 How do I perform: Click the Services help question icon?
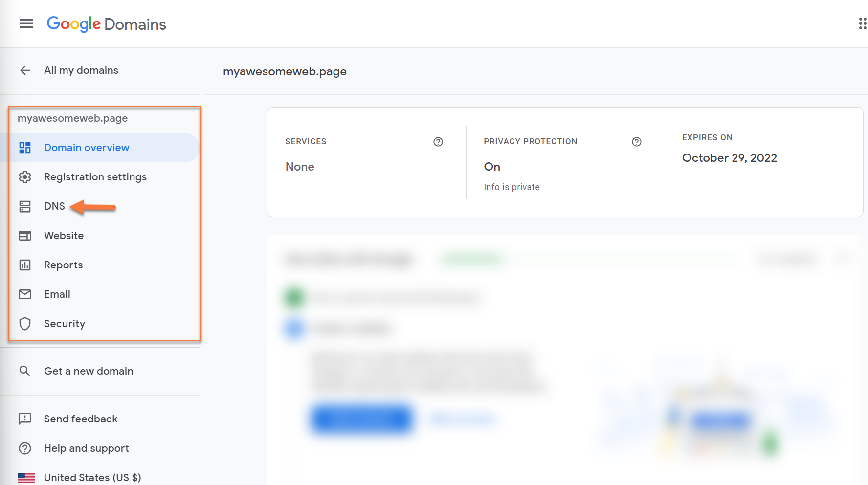pos(438,142)
